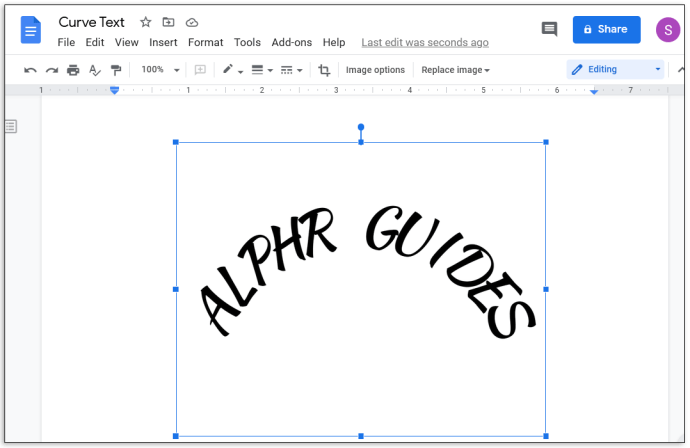
Task: Open the 100% zoom dropdown
Action: (160, 70)
